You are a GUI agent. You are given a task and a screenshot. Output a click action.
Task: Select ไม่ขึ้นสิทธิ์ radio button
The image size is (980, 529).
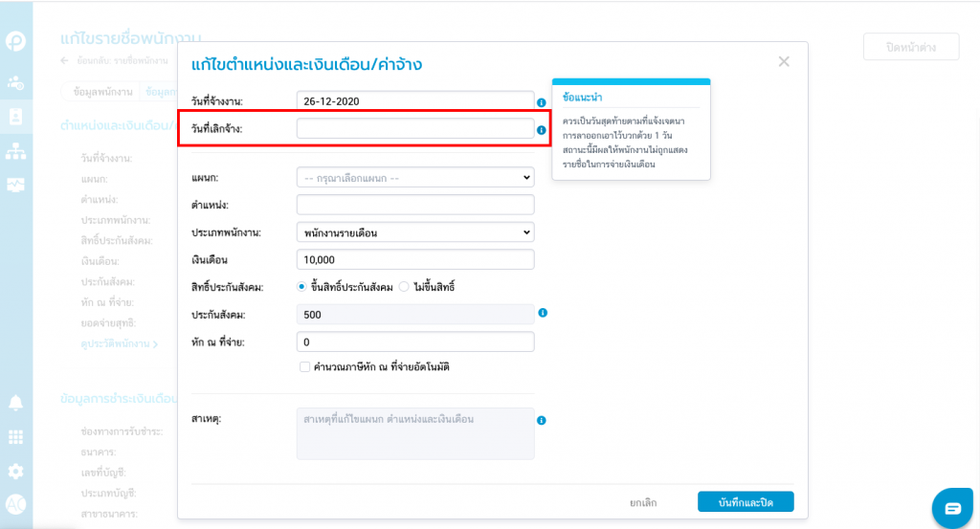click(x=404, y=287)
